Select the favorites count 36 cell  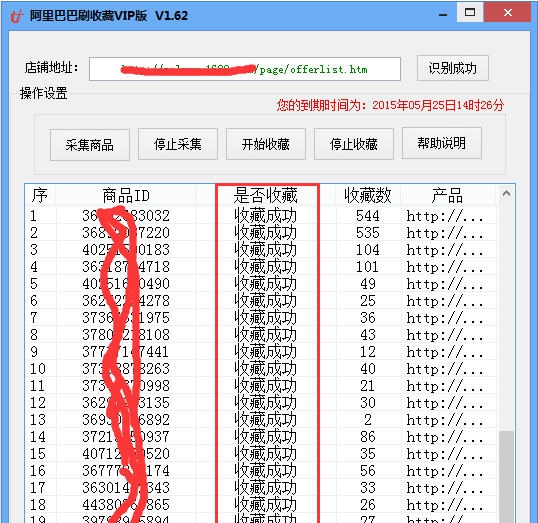367,318
